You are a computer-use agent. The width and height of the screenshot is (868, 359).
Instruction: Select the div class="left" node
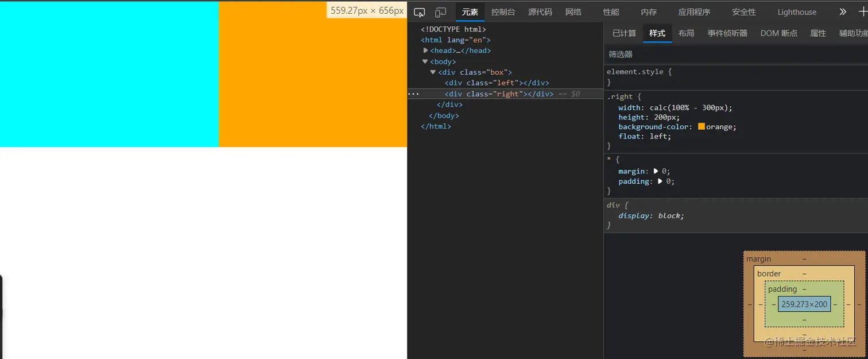[x=497, y=83]
